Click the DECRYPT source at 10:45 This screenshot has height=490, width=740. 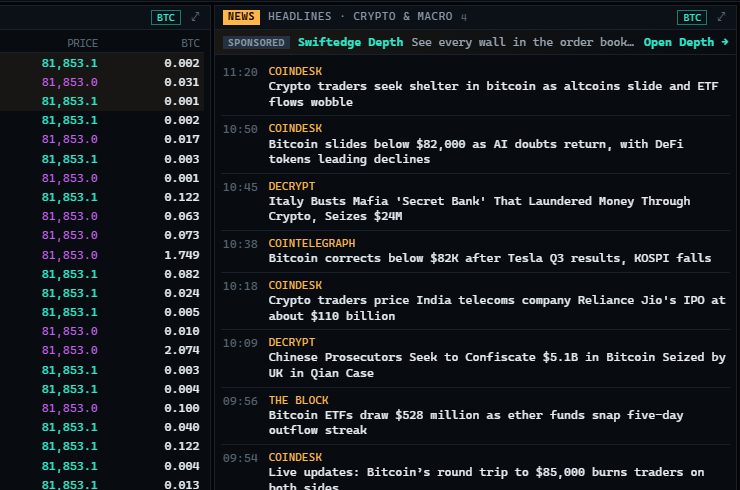(292, 186)
